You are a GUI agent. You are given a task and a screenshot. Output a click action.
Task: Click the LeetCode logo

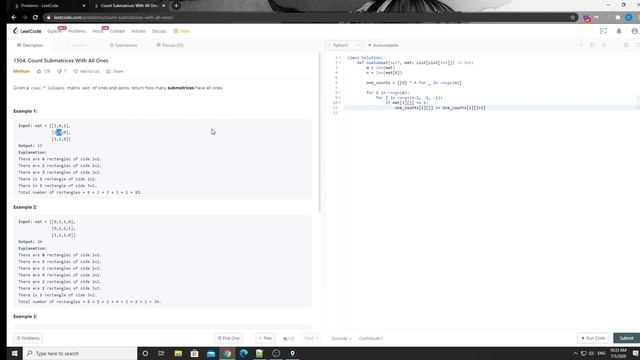coord(27,31)
